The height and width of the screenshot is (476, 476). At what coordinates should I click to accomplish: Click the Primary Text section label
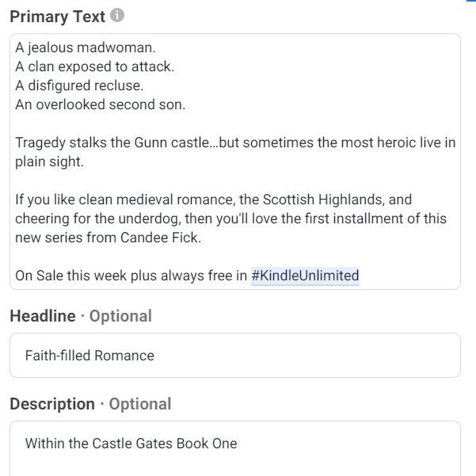point(57,17)
